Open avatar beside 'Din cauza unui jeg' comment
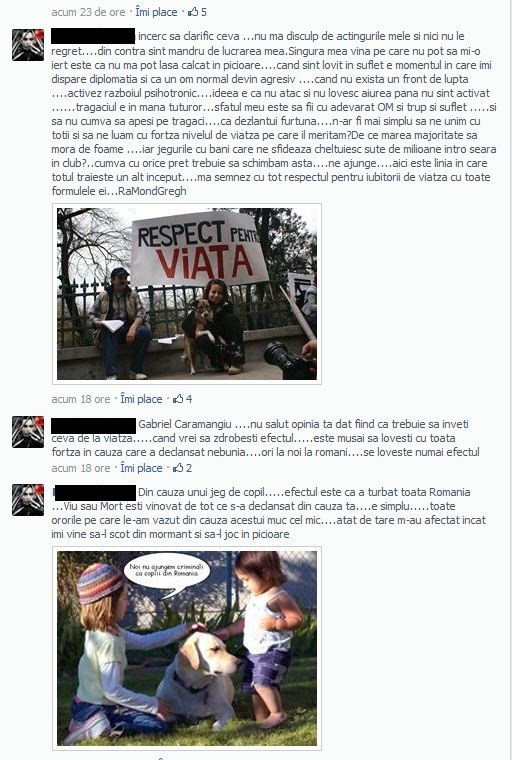512x760 pixels. click(x=28, y=500)
